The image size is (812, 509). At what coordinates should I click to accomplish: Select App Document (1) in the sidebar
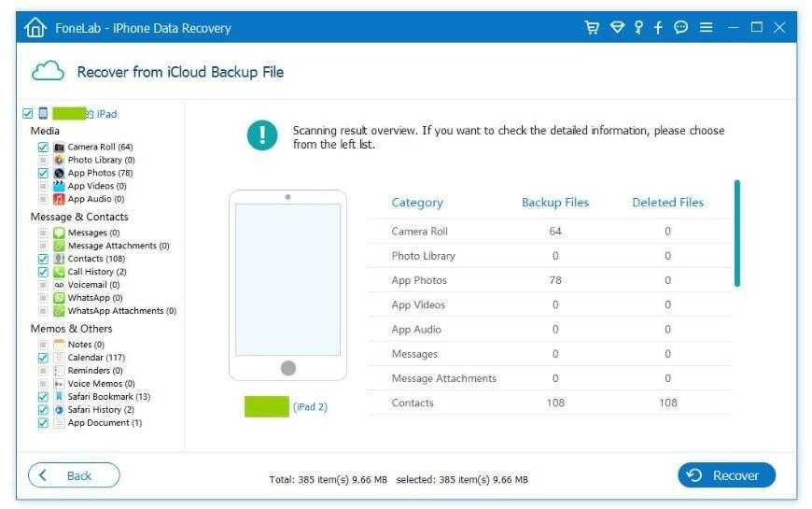pos(105,423)
